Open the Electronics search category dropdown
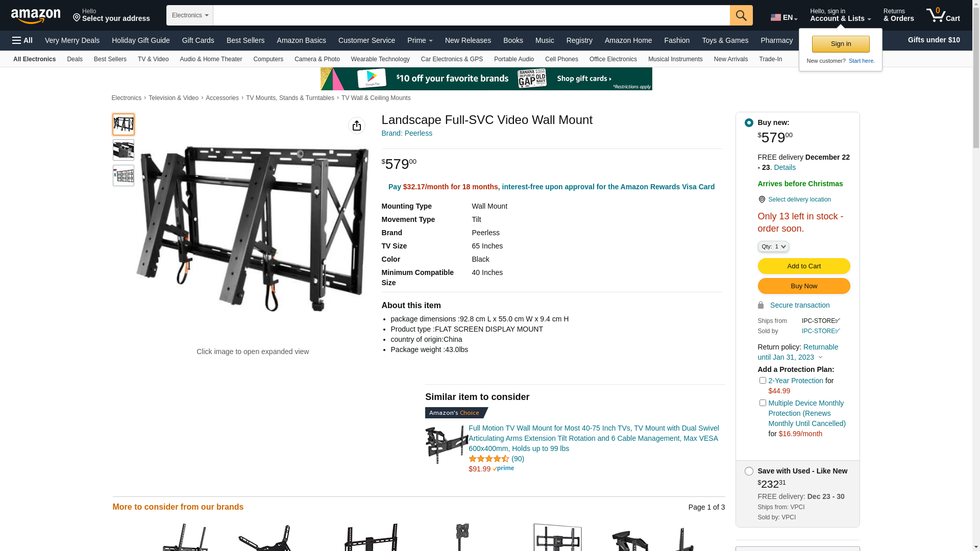Viewport: 980px width, 551px height. (190, 15)
